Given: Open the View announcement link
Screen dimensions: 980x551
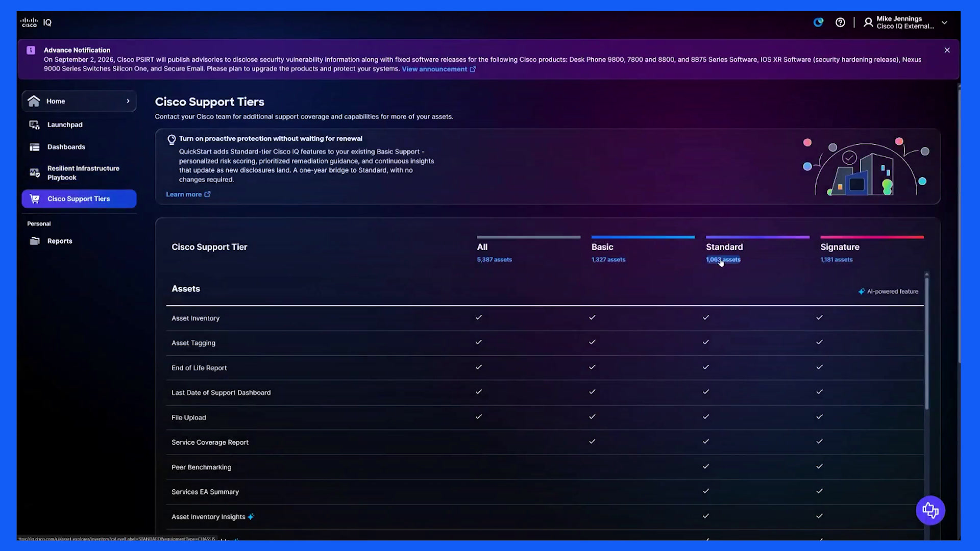Looking at the screenshot, I should point(438,69).
